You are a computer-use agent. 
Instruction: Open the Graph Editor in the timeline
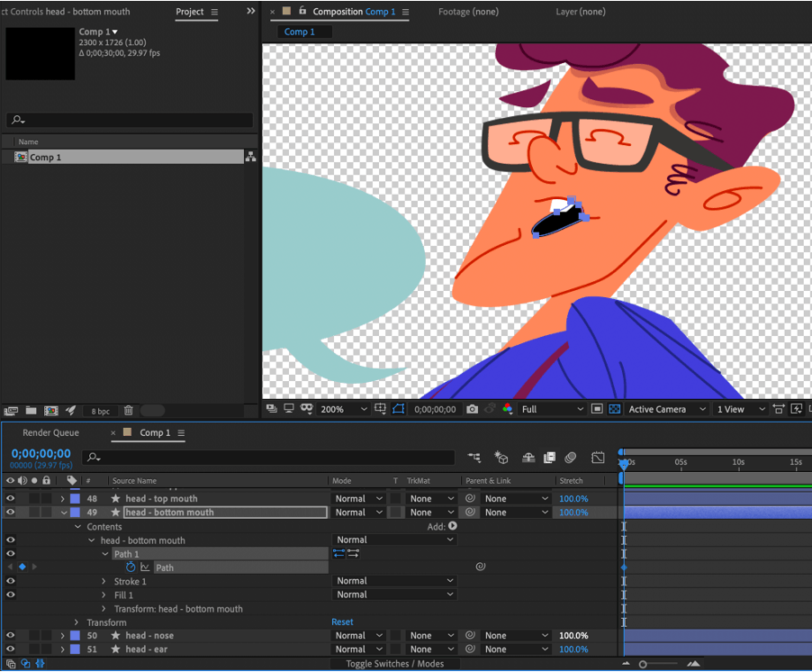pyautogui.click(x=598, y=458)
